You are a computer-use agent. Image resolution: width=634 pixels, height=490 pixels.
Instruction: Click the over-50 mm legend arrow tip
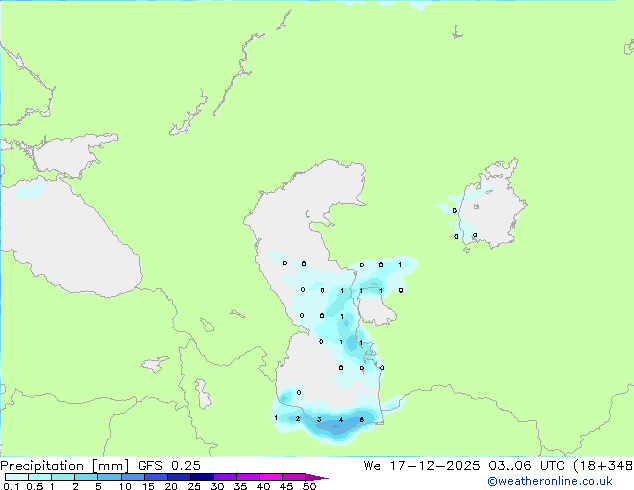coord(317,477)
